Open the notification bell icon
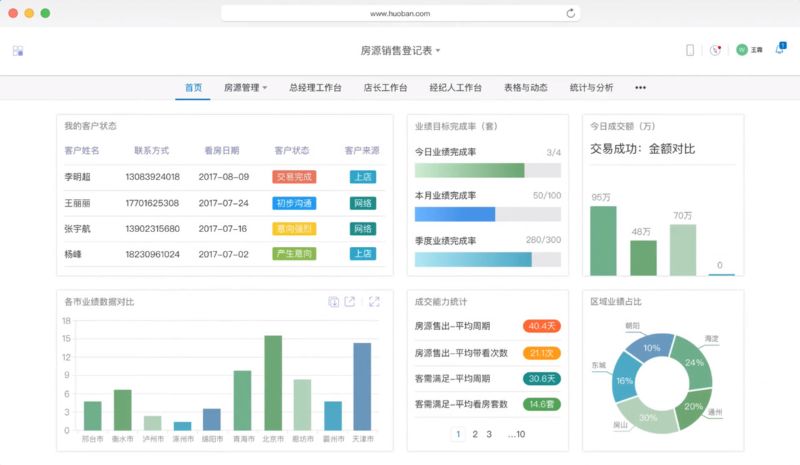 (780, 49)
